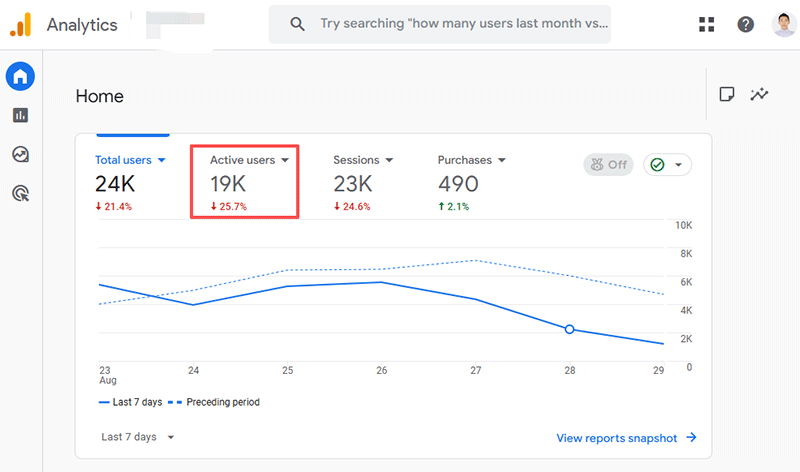Image resolution: width=800 pixels, height=472 pixels.
Task: Click the Aug 28 data point on chart
Action: 570,329
